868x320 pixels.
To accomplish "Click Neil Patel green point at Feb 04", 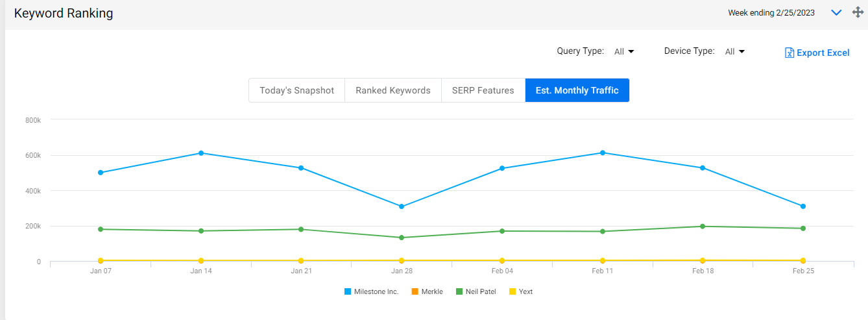I will click(502, 231).
